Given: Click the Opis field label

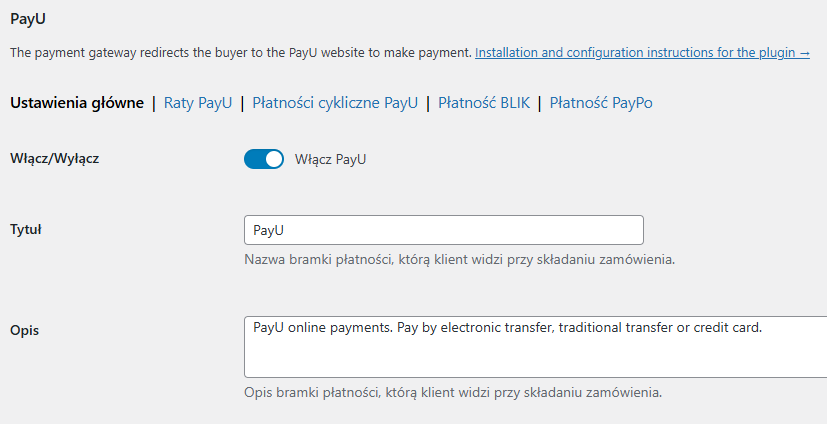Looking at the screenshot, I should [x=24, y=329].
